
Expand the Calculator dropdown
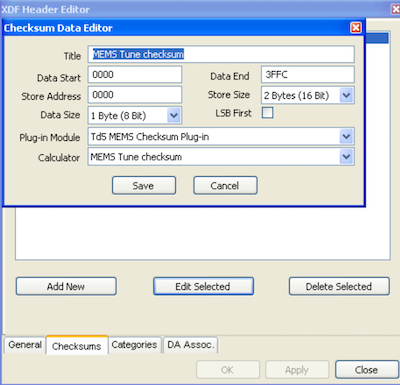(x=347, y=157)
